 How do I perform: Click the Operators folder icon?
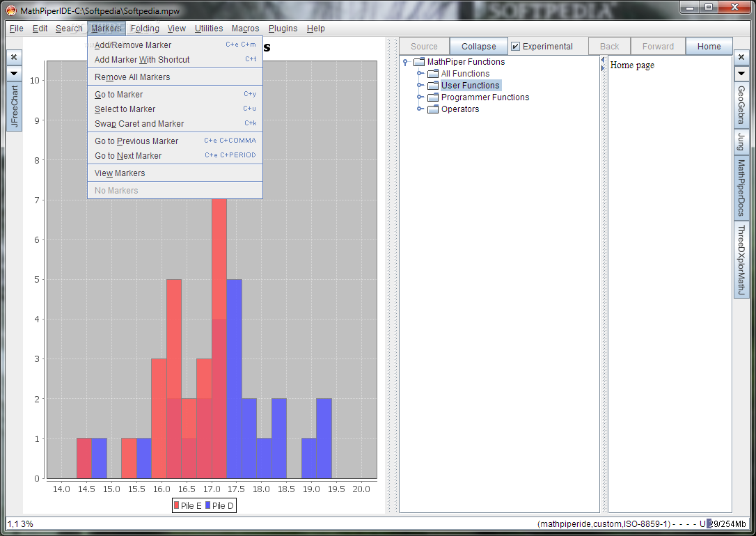[x=433, y=109]
